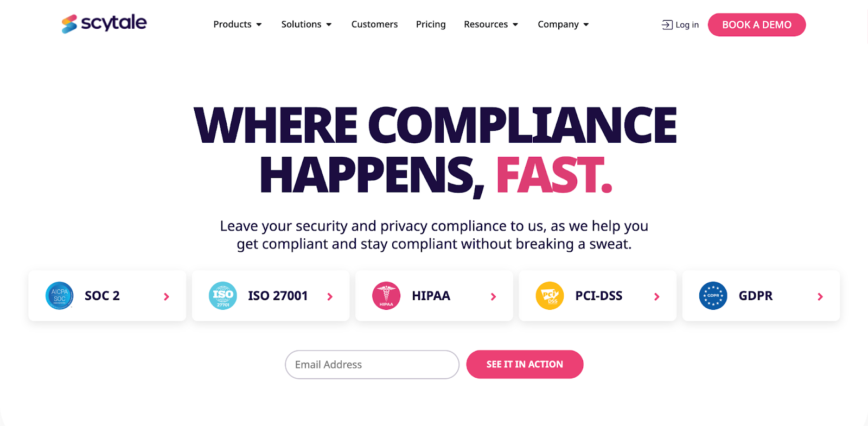Focus the Email Address input field
The image size is (868, 426).
pos(372,365)
